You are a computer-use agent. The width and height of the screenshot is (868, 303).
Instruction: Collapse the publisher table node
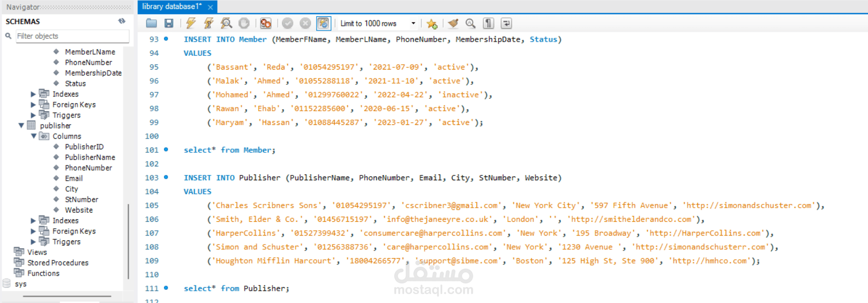[x=21, y=125]
